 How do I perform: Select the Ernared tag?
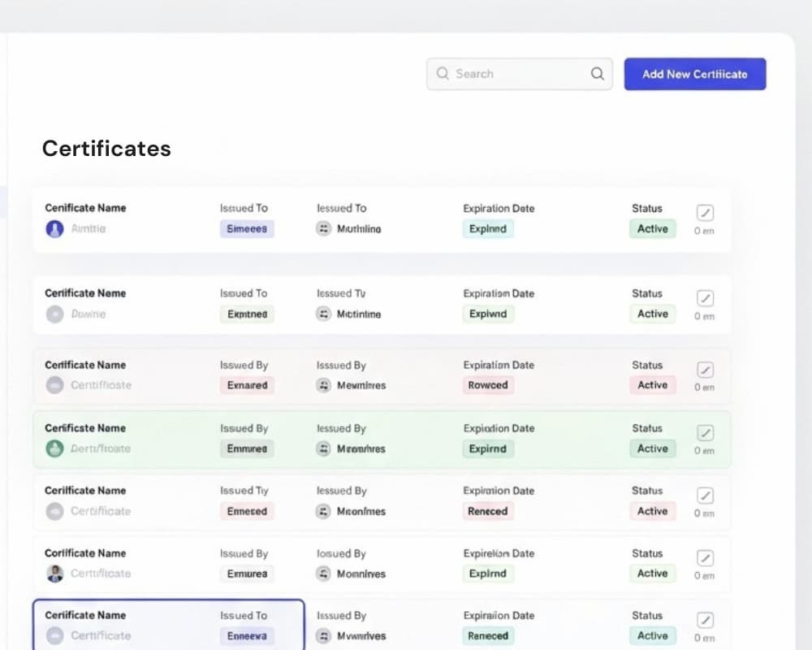pos(247,385)
